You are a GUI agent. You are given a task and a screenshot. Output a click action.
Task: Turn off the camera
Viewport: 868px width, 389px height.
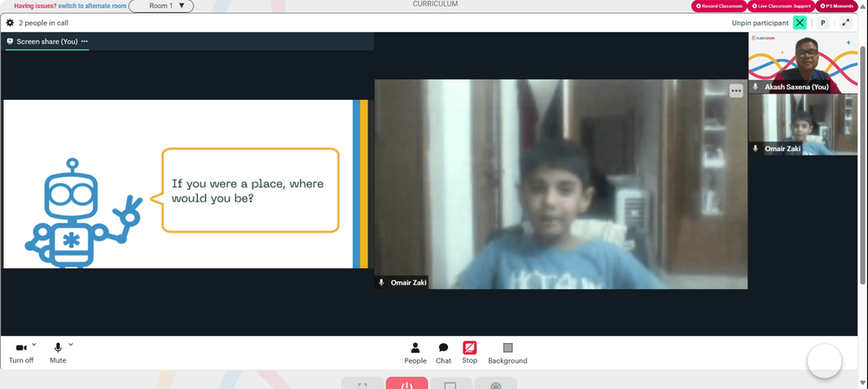pos(21,353)
